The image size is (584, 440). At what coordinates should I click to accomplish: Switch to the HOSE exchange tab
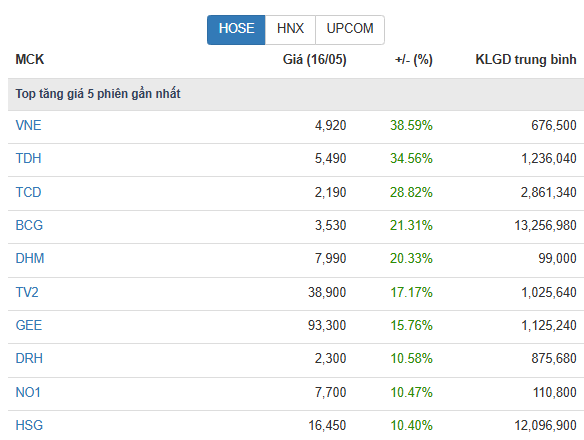click(x=236, y=30)
